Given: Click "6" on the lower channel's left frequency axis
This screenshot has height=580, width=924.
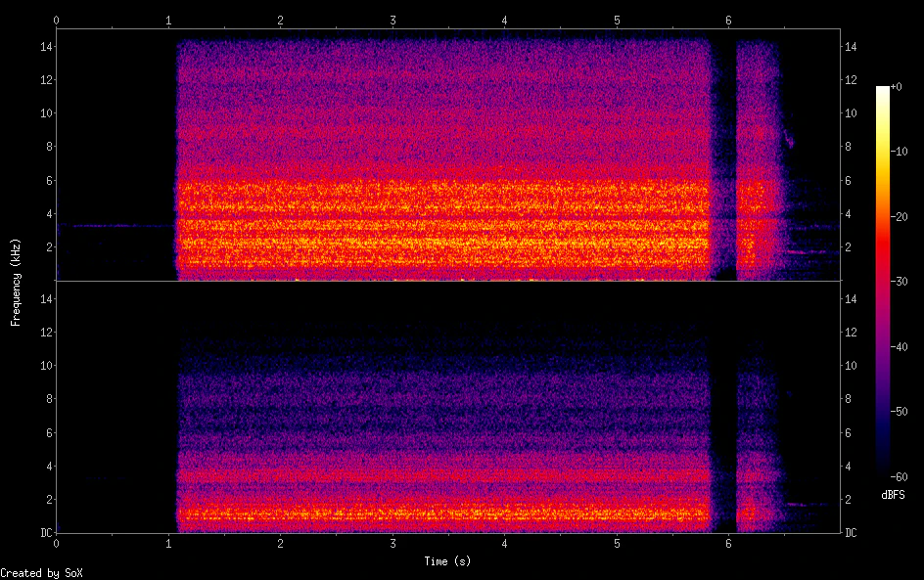Looking at the screenshot, I should coord(50,433).
